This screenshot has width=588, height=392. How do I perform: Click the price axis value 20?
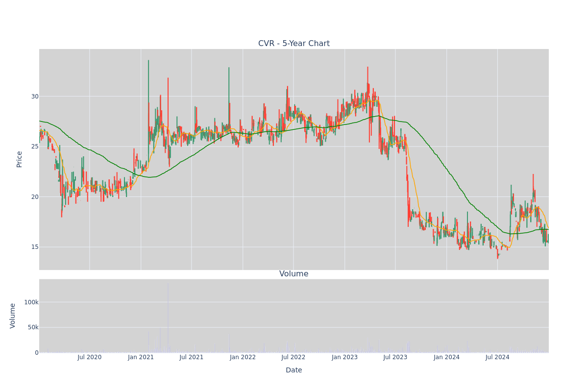pos(35,197)
